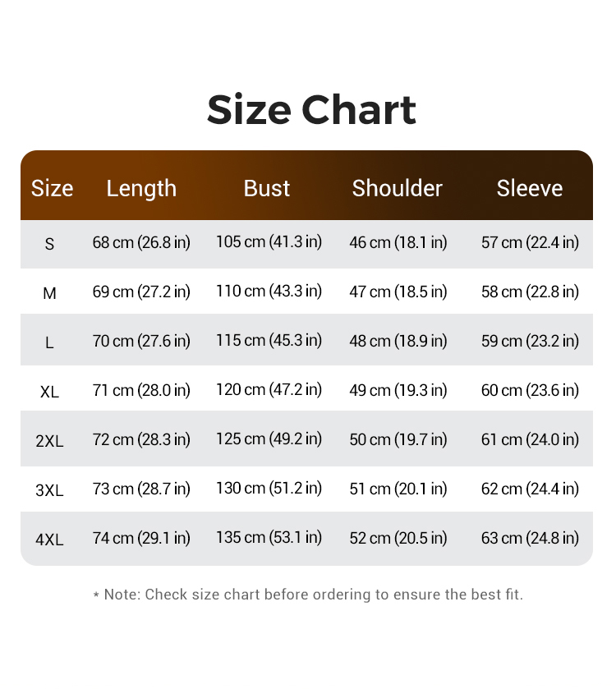Click the S size row label
This screenshot has width=616, height=689.
(x=49, y=244)
